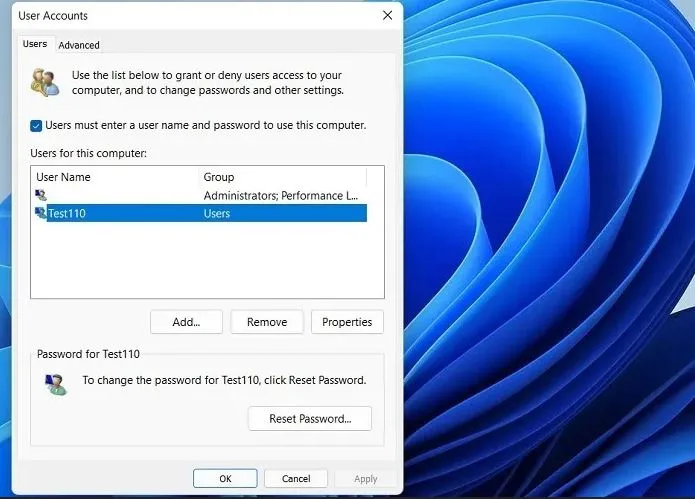Screen dimensions: 695x499
Task: Click the 'Users' group cell for Test110
Action: coord(217,214)
